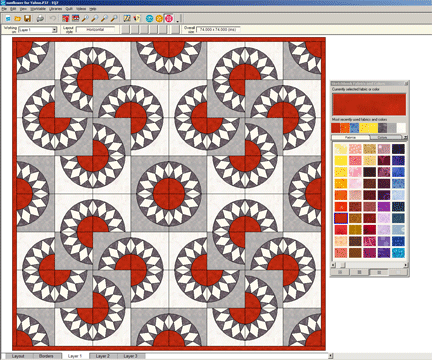Click the Undo arrow in the toolbar
432x360 pixels.
pyautogui.click(x=53, y=19)
